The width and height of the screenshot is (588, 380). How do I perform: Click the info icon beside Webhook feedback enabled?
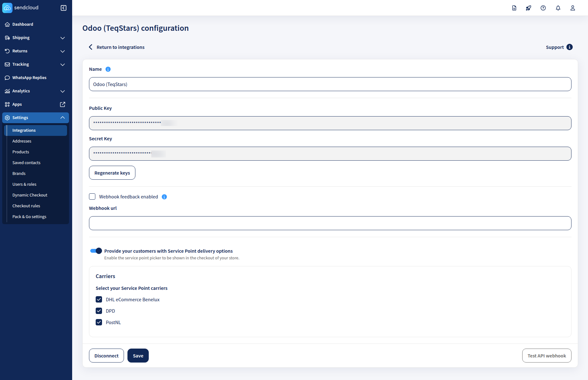coord(164,197)
